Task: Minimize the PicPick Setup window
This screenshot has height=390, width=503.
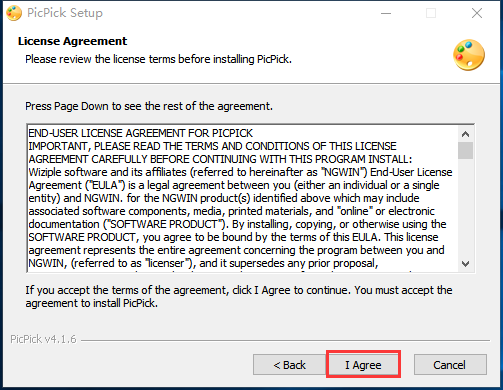Action: (386, 13)
